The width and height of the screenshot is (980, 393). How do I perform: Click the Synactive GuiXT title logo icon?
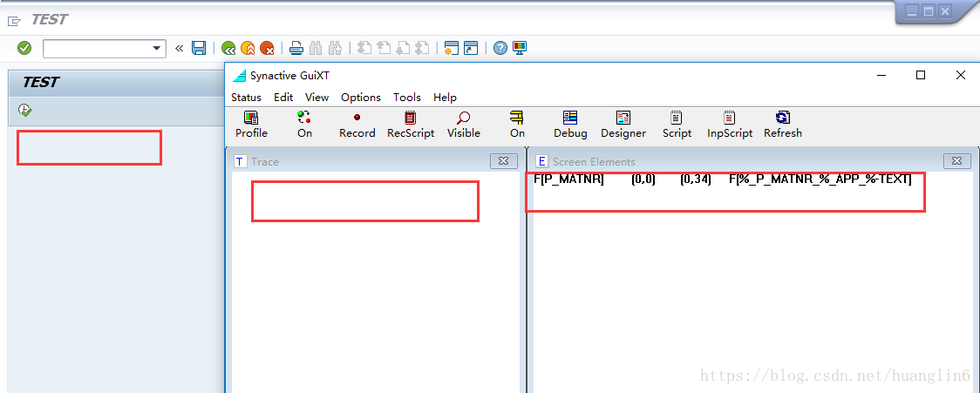240,76
